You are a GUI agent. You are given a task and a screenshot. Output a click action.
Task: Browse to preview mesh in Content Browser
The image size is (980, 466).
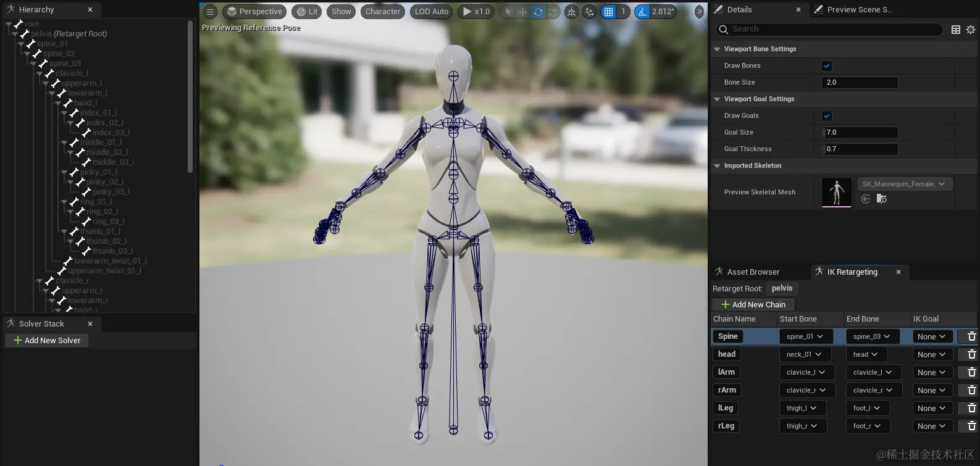pyautogui.click(x=882, y=199)
